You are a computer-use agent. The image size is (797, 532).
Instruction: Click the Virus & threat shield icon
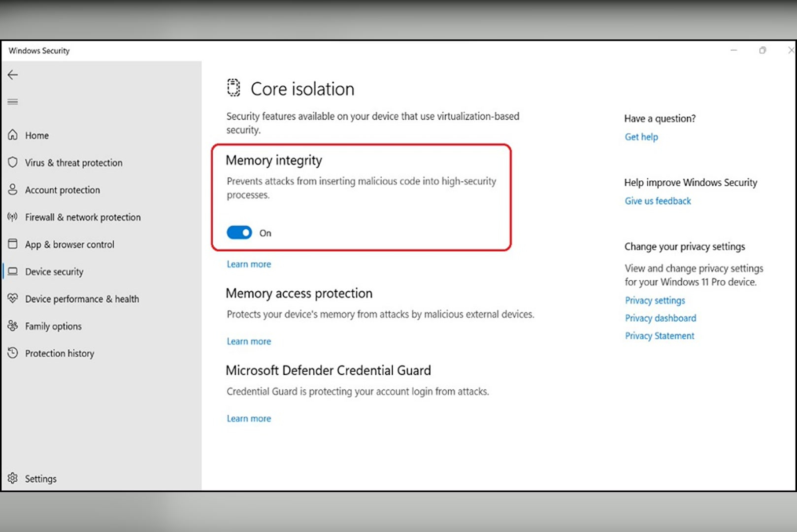coord(13,163)
